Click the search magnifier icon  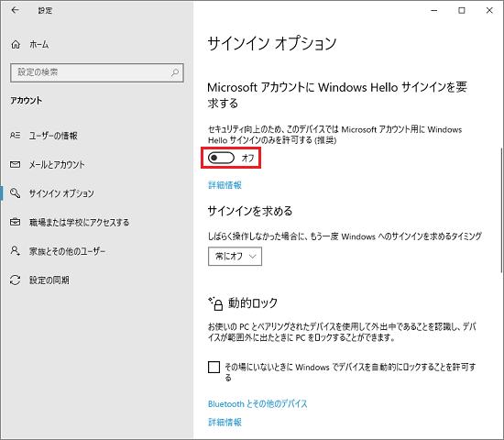point(175,72)
